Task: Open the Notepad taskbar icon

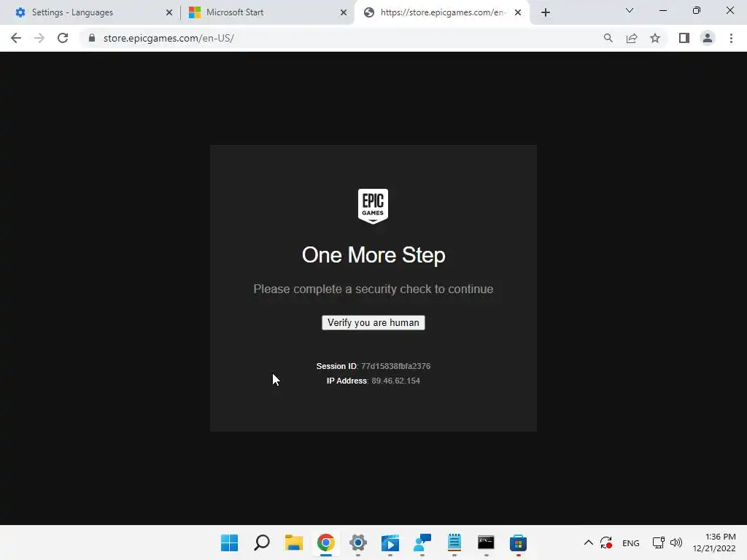Action: coord(454,542)
